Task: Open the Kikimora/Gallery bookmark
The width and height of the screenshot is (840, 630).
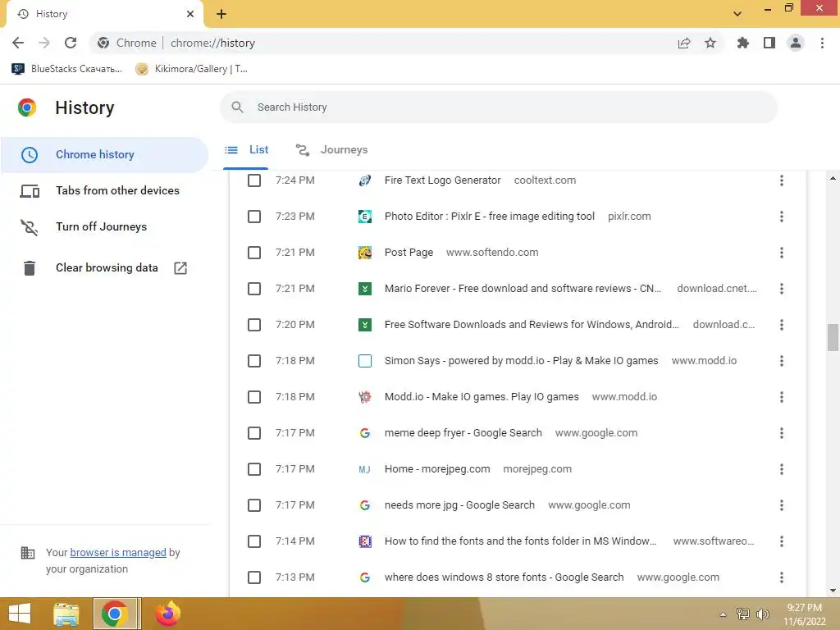Action: 192,69
